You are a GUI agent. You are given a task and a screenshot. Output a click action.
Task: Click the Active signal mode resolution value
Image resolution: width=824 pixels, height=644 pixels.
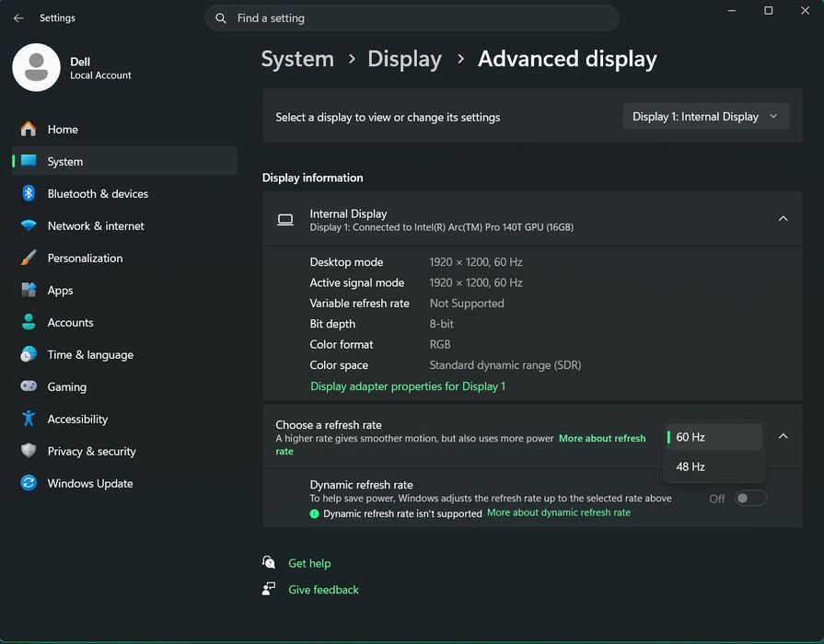click(476, 282)
